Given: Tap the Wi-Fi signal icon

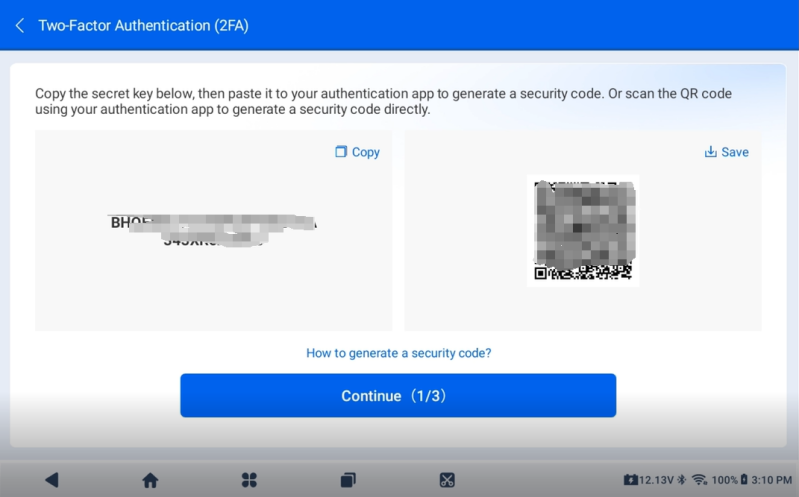Looking at the screenshot, I should [699, 480].
